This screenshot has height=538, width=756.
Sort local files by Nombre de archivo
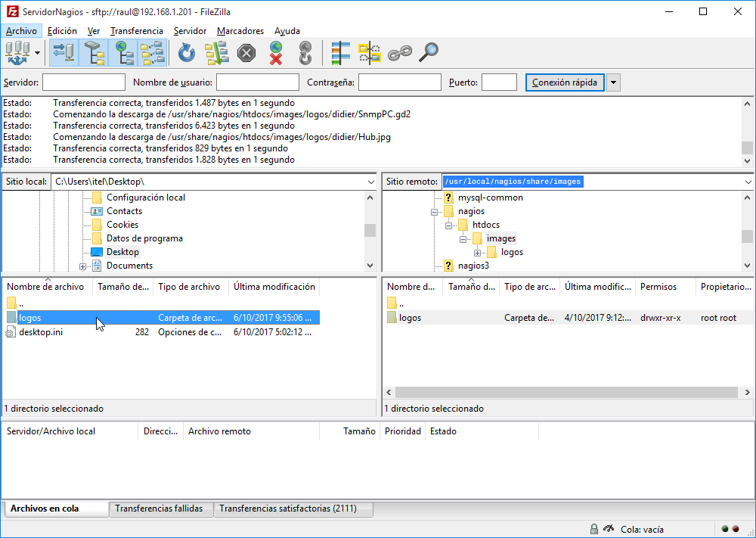click(x=47, y=287)
